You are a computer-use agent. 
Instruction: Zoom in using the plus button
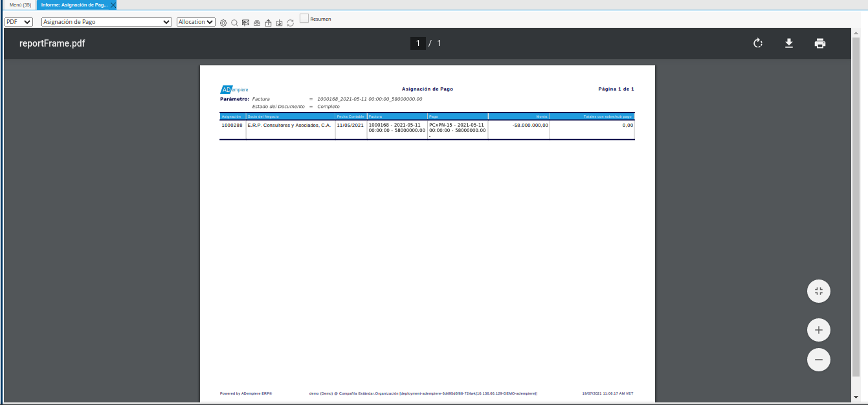(818, 329)
